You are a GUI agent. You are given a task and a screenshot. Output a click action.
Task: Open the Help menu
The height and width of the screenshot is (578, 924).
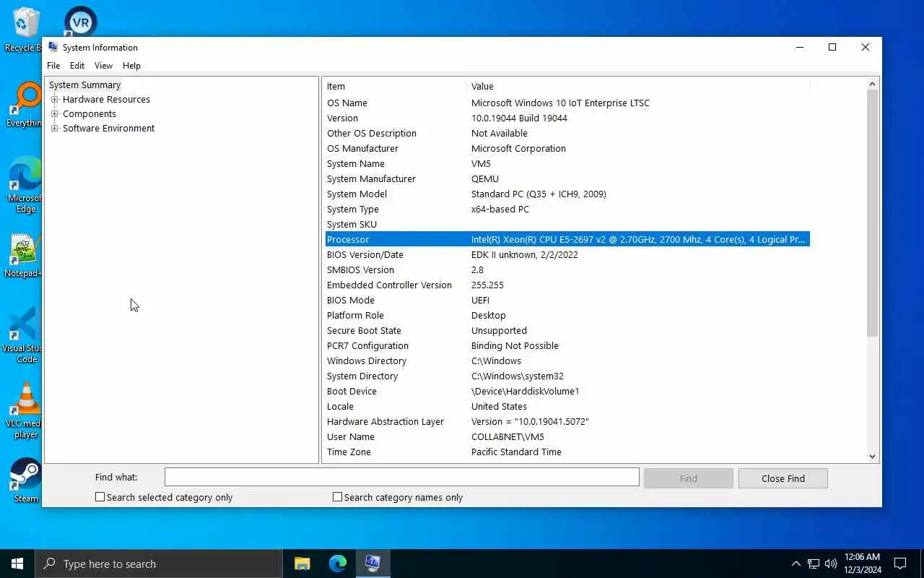[131, 65]
